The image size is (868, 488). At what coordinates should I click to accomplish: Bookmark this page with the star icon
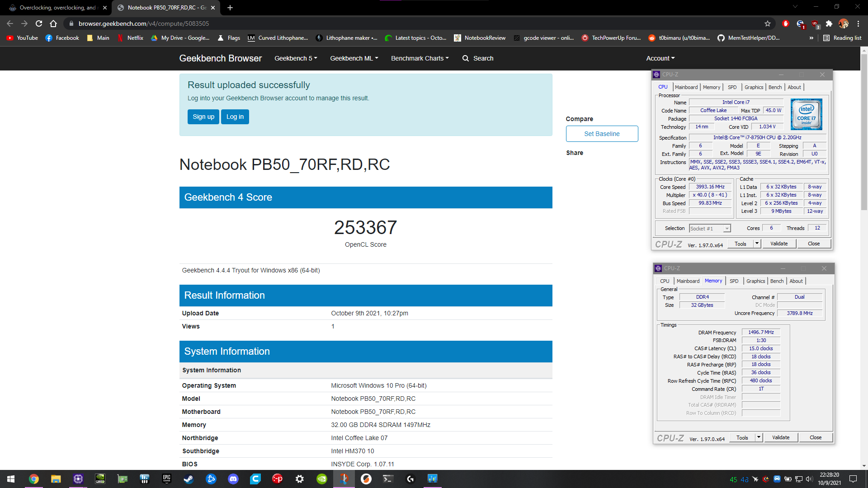(768, 23)
